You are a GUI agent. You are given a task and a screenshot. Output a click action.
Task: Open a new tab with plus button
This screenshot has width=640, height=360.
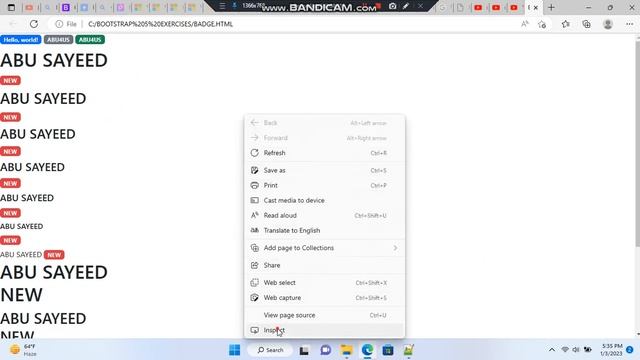pyautogui.click(x=551, y=7)
